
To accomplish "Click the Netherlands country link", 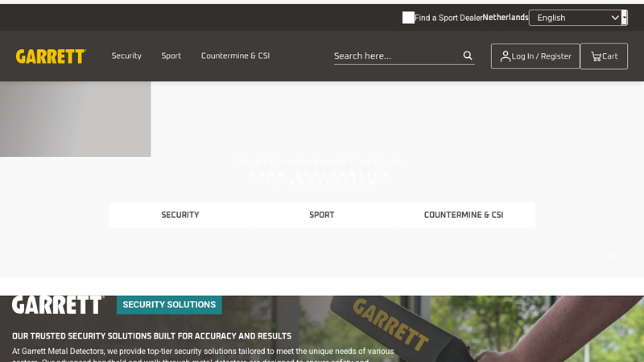I will pyautogui.click(x=506, y=17).
